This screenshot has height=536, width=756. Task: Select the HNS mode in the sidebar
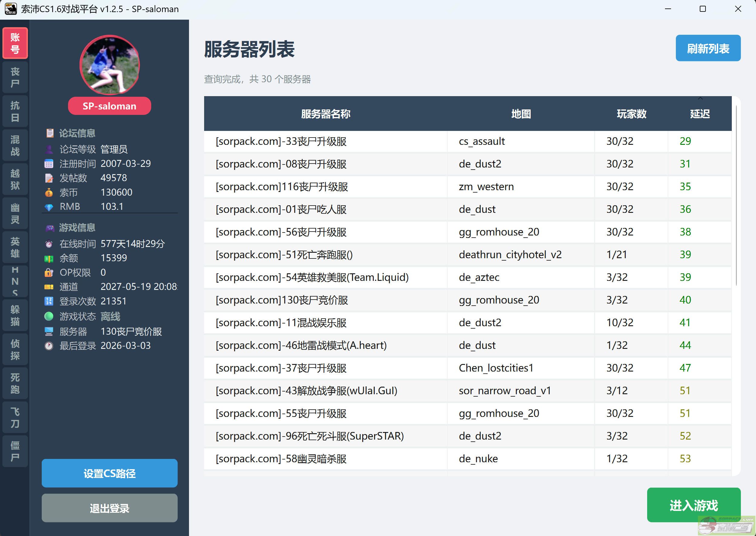coord(15,281)
